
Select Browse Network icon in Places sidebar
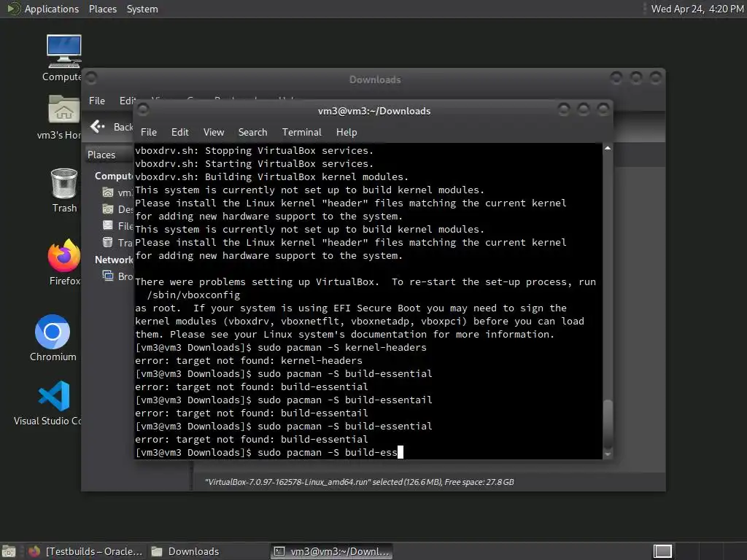coord(108,276)
